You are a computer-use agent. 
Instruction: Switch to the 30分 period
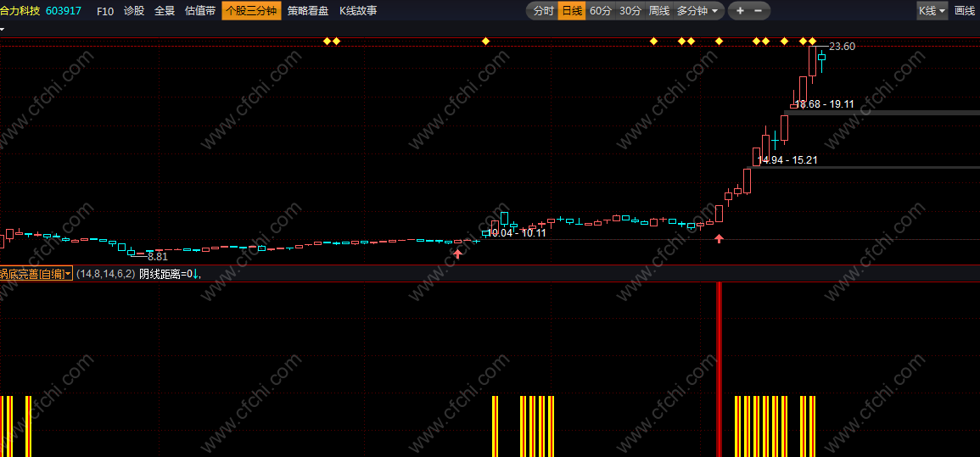(630, 11)
